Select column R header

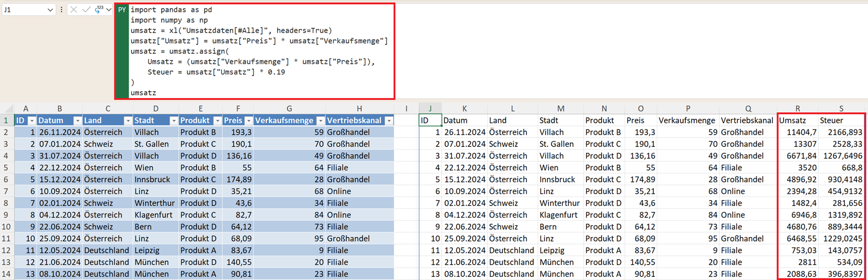[797, 109]
